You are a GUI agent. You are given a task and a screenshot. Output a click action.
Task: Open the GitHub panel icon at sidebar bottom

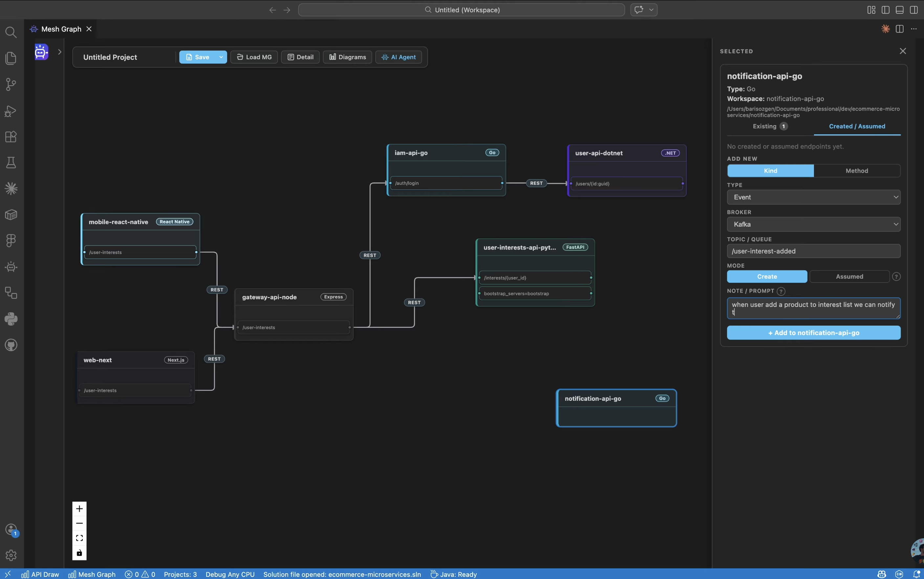pyautogui.click(x=11, y=345)
